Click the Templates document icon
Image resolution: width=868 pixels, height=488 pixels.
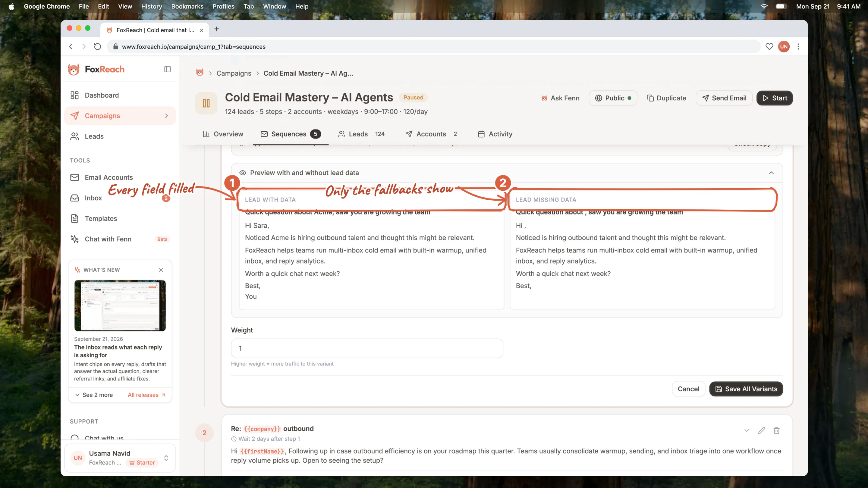74,219
